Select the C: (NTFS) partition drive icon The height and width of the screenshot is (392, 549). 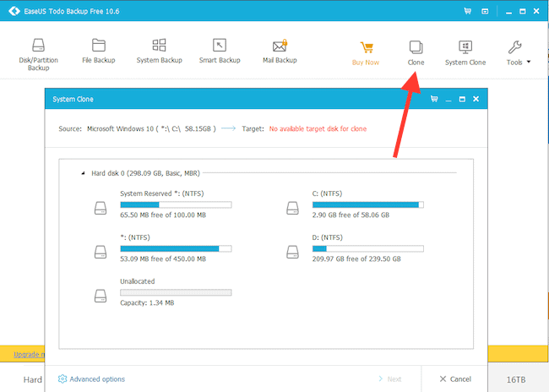click(x=293, y=208)
